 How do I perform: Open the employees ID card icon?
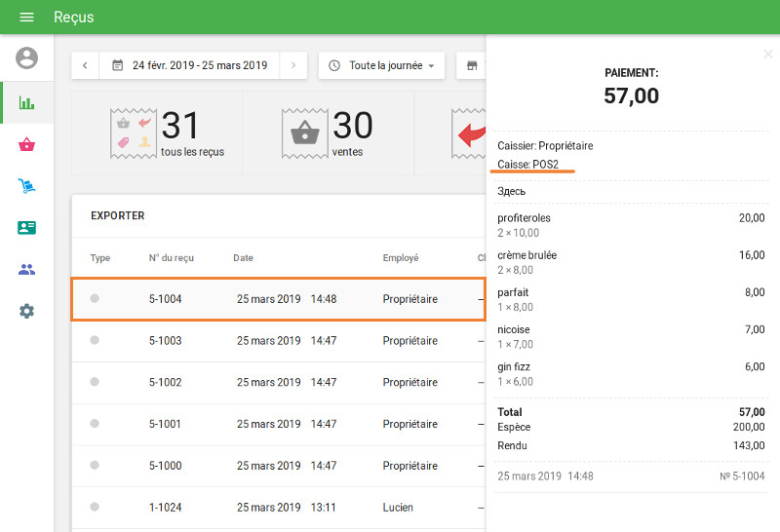point(26,228)
